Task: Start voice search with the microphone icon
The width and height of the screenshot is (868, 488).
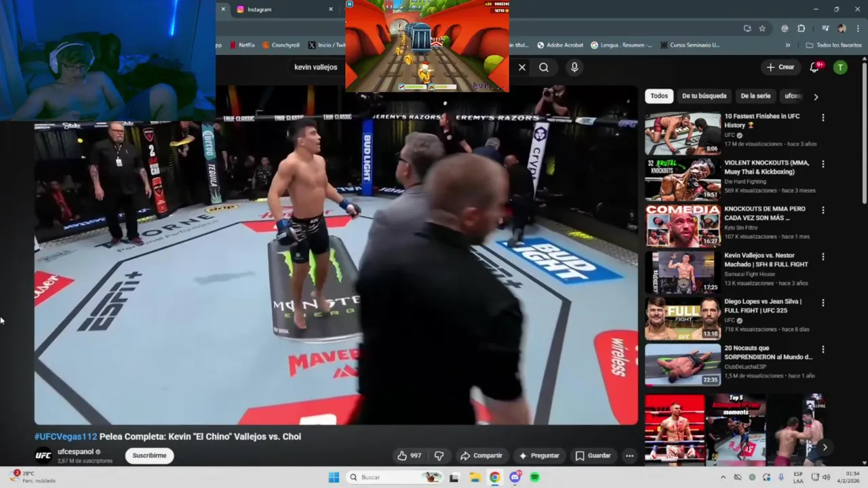Action: [x=574, y=67]
